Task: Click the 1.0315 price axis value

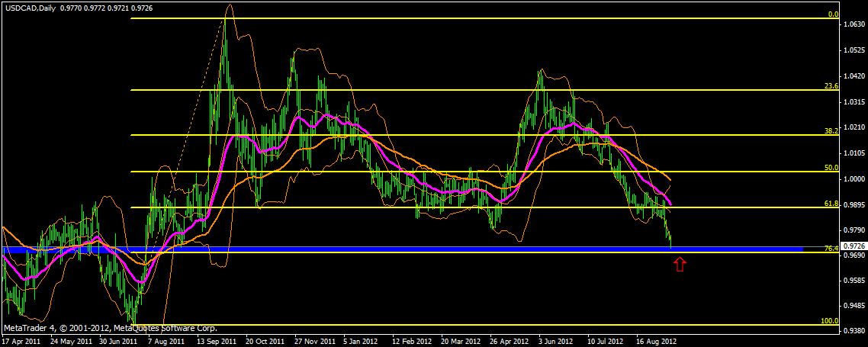Action: (854, 102)
